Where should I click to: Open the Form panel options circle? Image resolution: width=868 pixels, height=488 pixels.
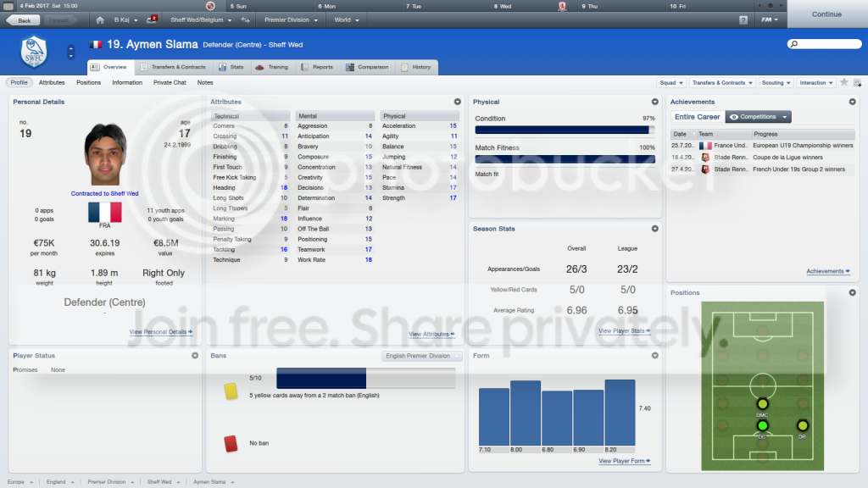click(x=655, y=356)
